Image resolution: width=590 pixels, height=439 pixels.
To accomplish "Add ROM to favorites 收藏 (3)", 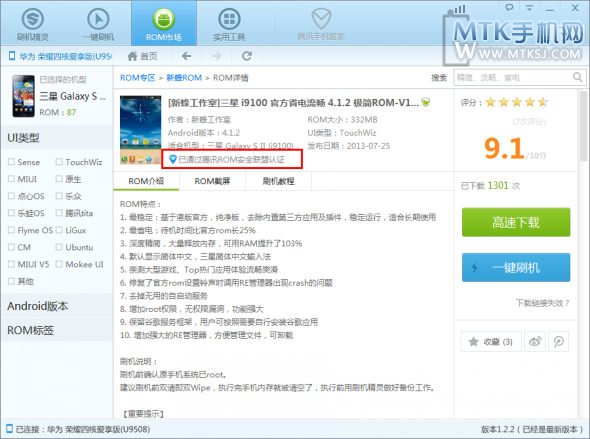I will coord(491,341).
